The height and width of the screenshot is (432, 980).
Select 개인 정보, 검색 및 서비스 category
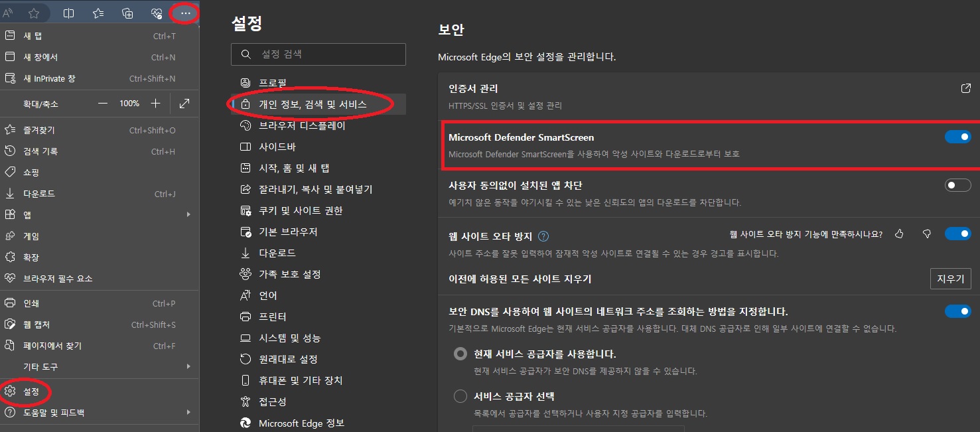(318, 104)
